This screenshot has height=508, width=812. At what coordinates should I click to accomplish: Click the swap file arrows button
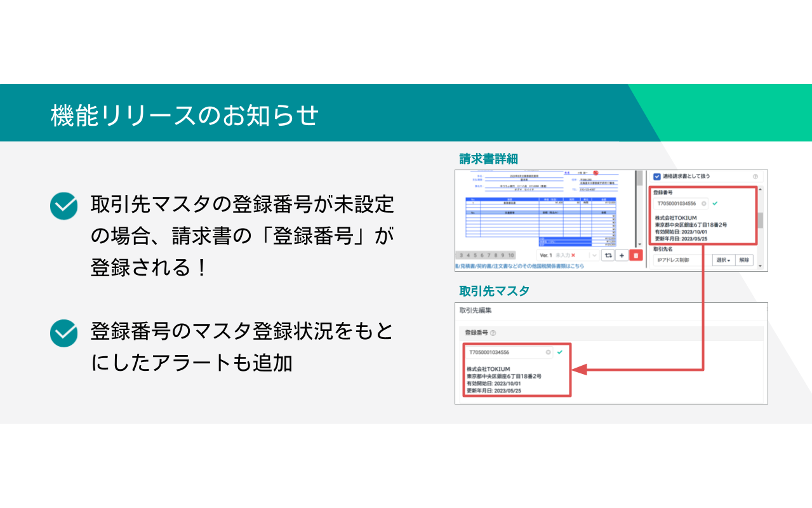pyautogui.click(x=608, y=255)
